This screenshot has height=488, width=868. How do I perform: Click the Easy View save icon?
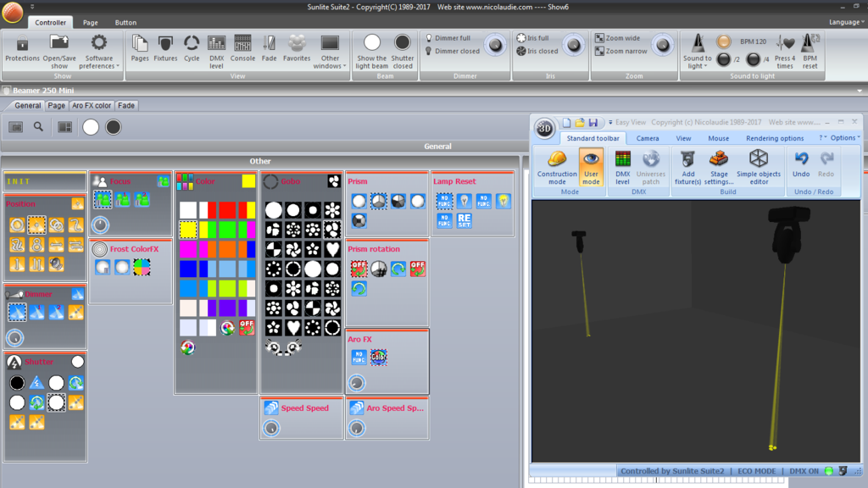pyautogui.click(x=593, y=122)
